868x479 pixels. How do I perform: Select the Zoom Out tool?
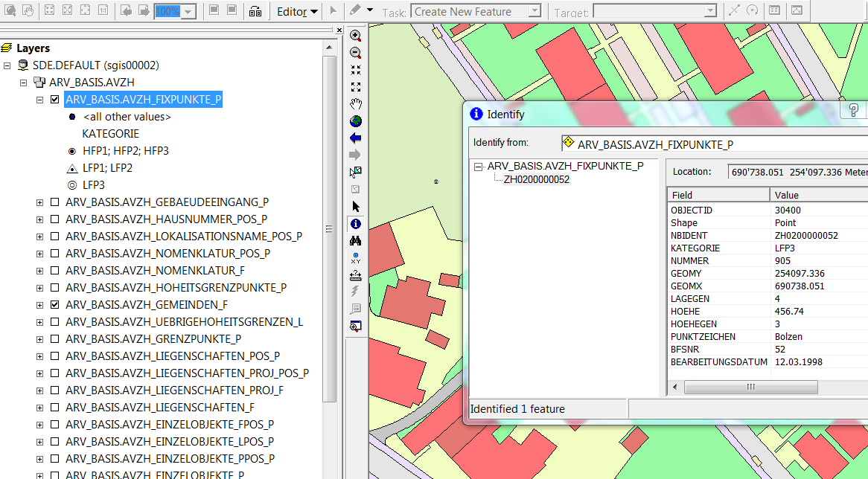[x=356, y=53]
